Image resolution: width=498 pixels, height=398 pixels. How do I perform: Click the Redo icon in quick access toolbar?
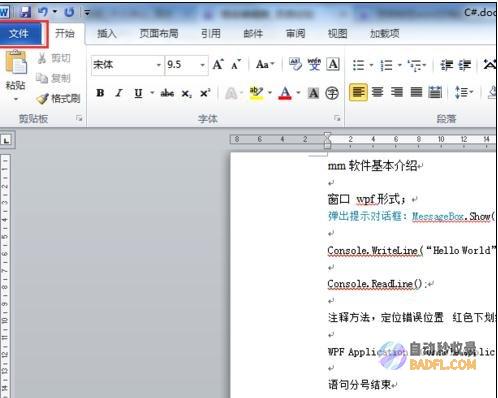(69, 12)
